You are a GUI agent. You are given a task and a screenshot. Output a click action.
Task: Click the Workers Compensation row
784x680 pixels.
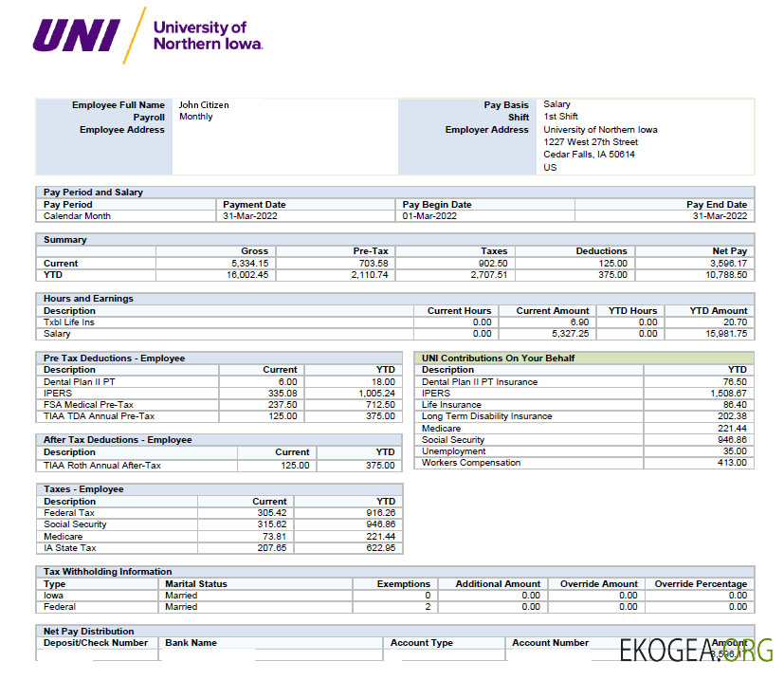pyautogui.click(x=584, y=463)
